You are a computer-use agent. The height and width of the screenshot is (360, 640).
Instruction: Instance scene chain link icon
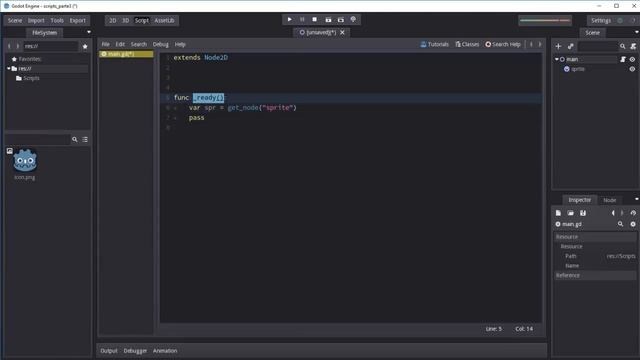[571, 47]
